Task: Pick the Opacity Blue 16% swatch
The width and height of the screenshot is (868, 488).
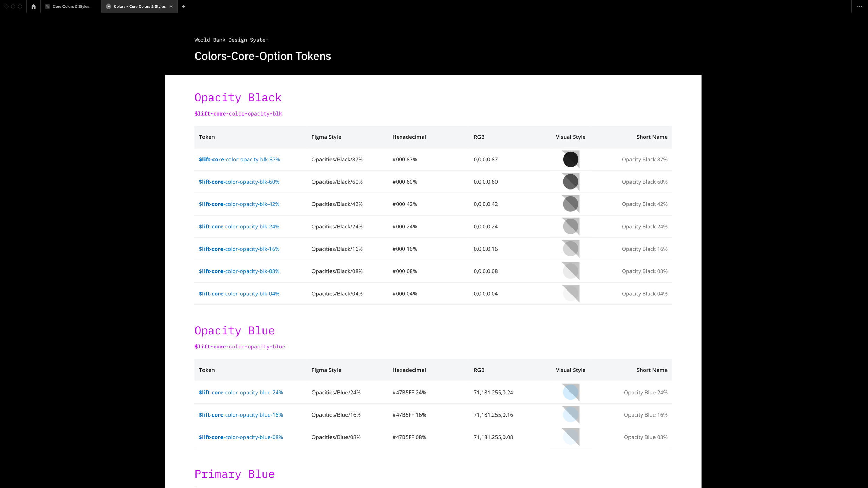Action: point(570,414)
